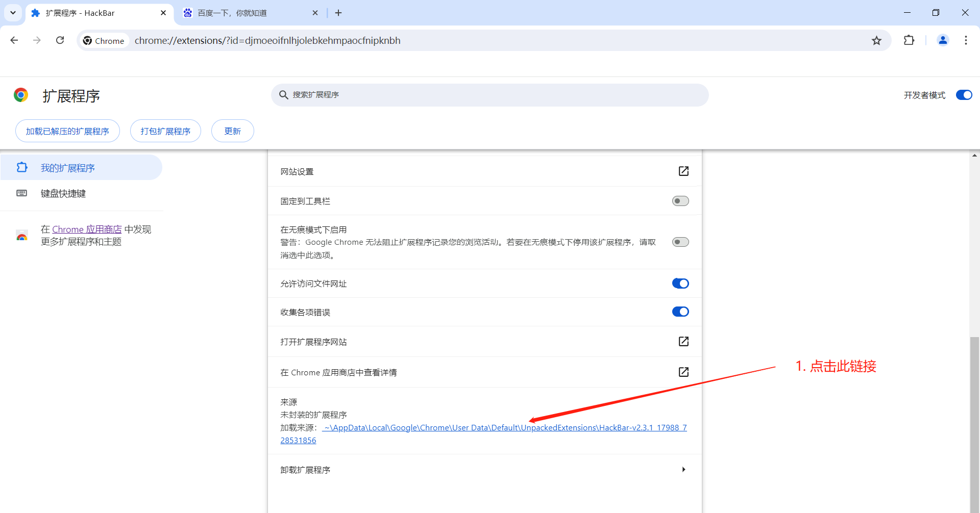
Task: Turn off the 开发者模式 switch
Action: coord(964,95)
